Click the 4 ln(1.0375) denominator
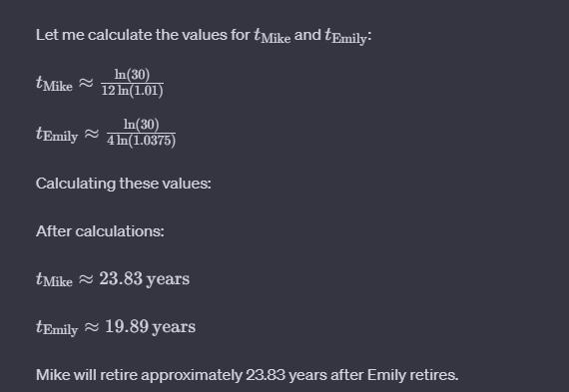 click(x=141, y=141)
